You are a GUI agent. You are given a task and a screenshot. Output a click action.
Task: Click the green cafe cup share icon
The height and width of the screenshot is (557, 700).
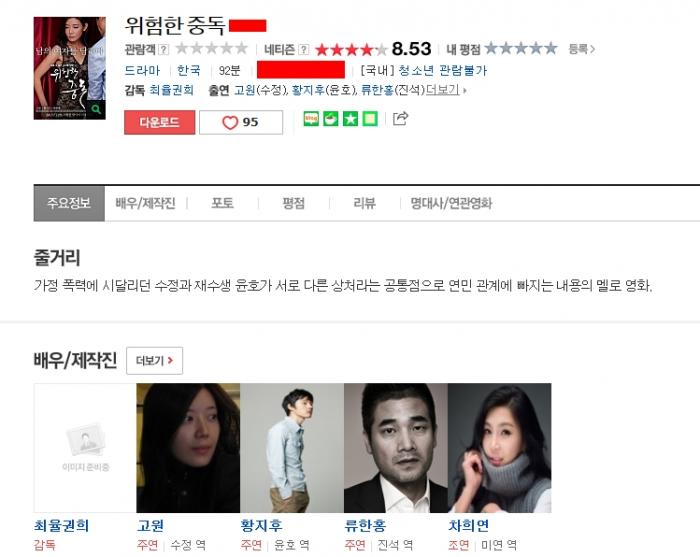pyautogui.click(x=331, y=119)
